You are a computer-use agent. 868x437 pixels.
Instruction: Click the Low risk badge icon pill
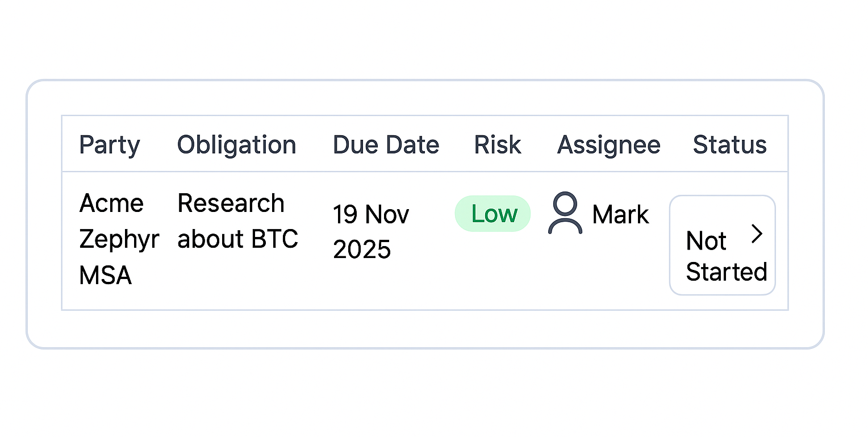(493, 214)
